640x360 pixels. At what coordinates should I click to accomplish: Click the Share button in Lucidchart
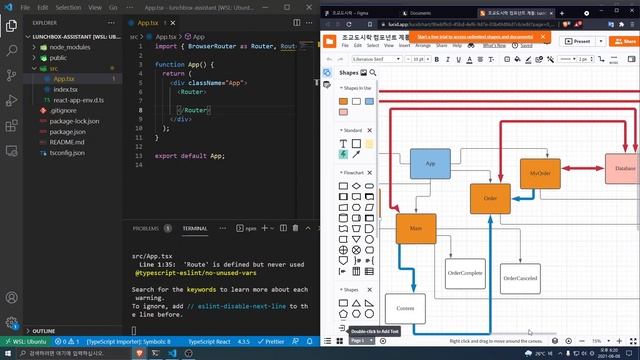pos(624,42)
